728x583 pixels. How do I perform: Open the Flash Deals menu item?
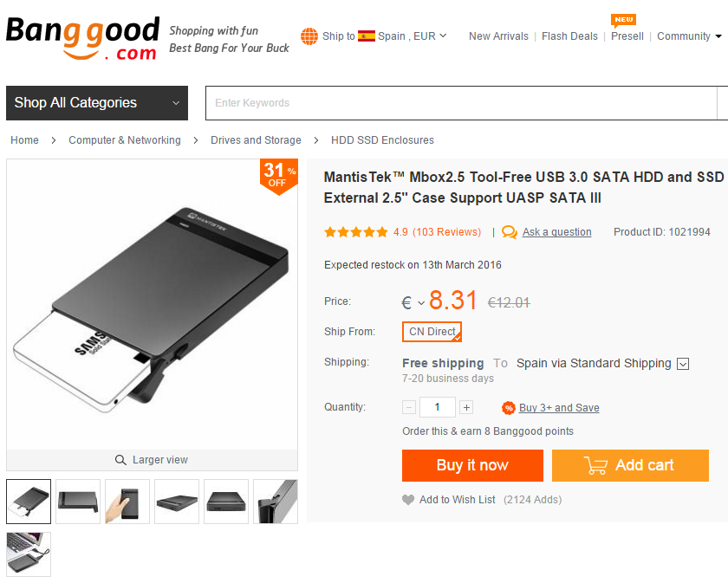click(x=569, y=36)
